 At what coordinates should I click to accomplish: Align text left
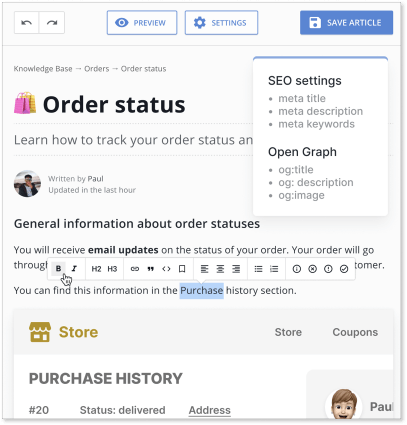tap(204, 269)
